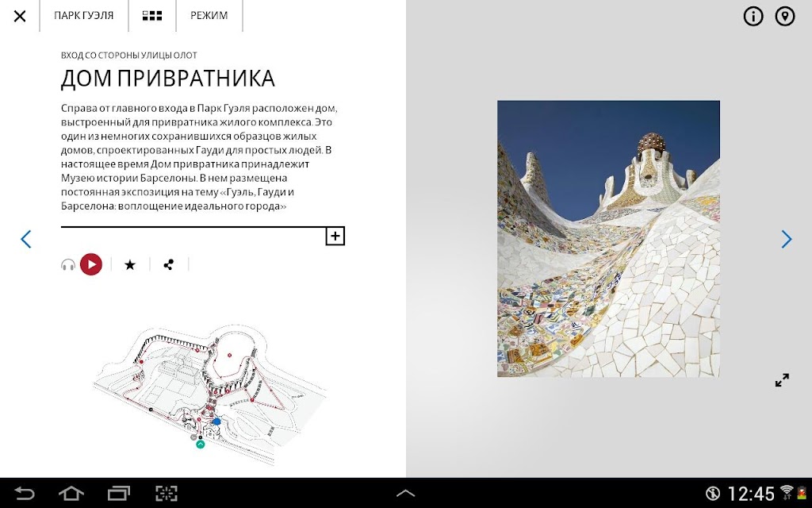
Task: Open the ПАРК ГУЭЛЯ tab
Action: (x=84, y=16)
